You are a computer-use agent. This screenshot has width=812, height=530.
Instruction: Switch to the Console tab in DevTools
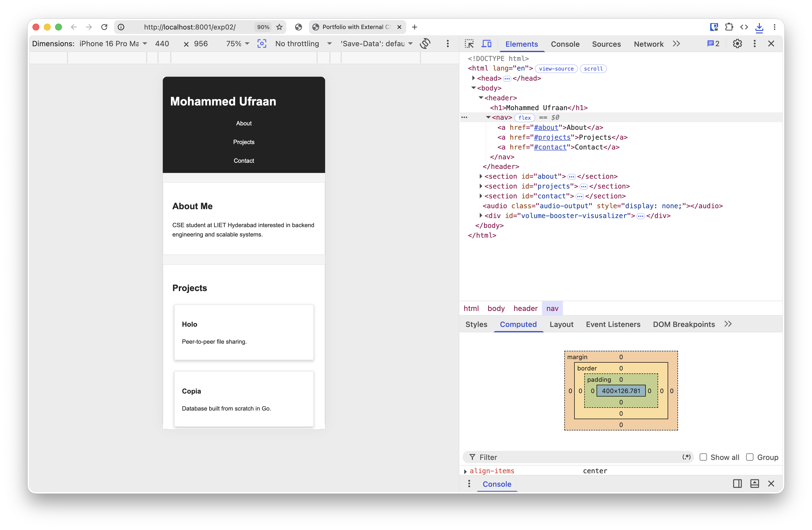[x=565, y=44]
